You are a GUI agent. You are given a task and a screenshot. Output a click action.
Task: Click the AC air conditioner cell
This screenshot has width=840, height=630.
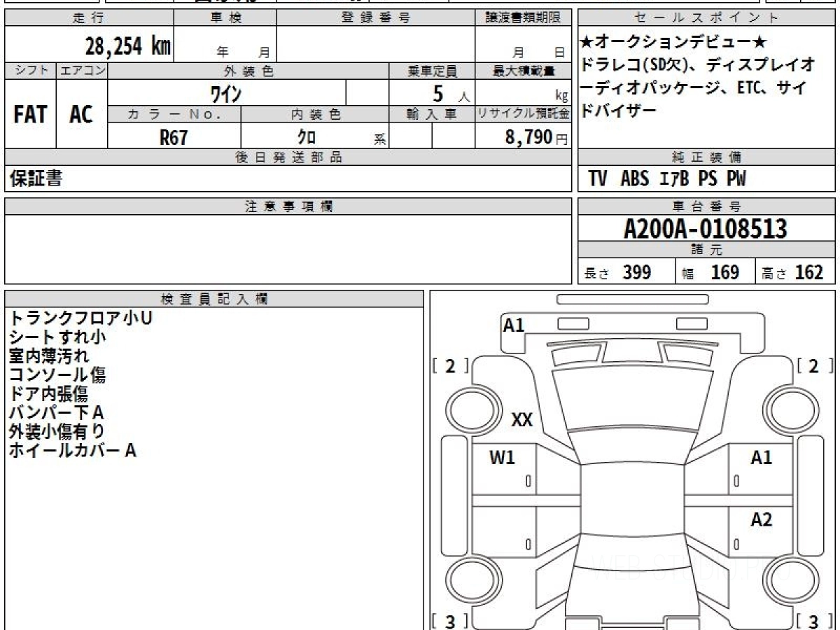pyautogui.click(x=81, y=114)
